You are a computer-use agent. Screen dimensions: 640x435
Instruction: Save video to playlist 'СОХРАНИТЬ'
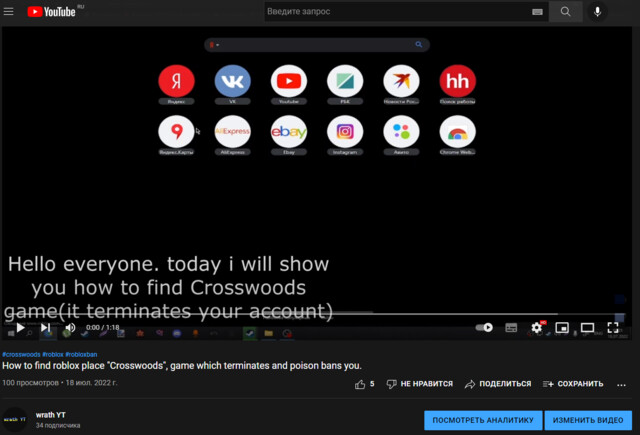pyautogui.click(x=573, y=384)
